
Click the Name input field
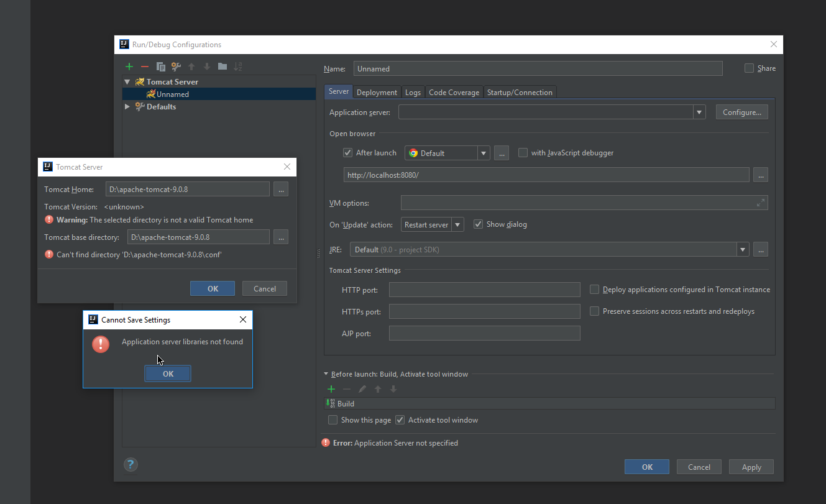(x=538, y=68)
